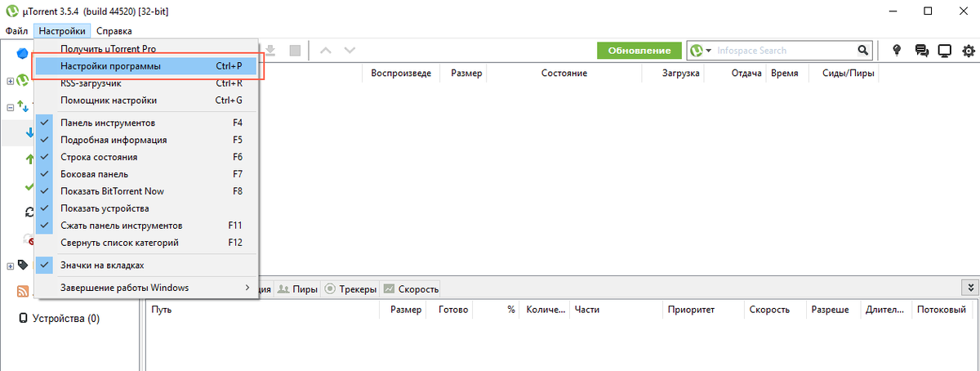Image resolution: width=980 pixels, height=371 pixels.
Task: Sort files by the Приоритет column header
Action: (x=702, y=310)
